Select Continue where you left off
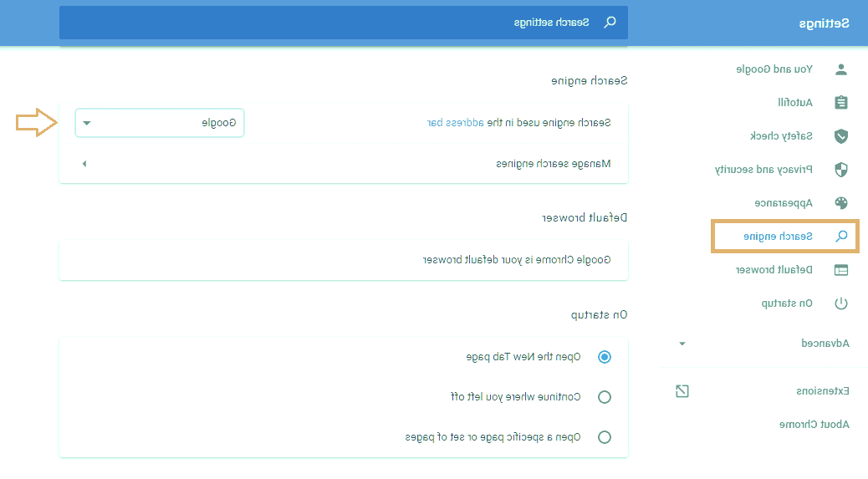 point(605,397)
